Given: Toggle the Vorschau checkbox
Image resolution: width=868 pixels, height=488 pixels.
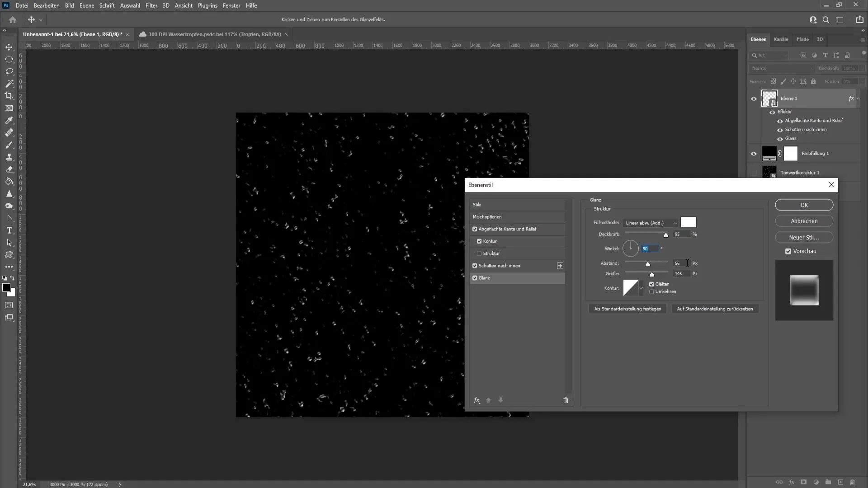Looking at the screenshot, I should pos(788,251).
